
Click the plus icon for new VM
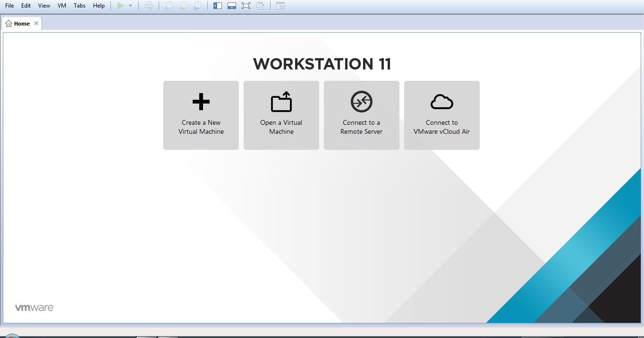[201, 102]
